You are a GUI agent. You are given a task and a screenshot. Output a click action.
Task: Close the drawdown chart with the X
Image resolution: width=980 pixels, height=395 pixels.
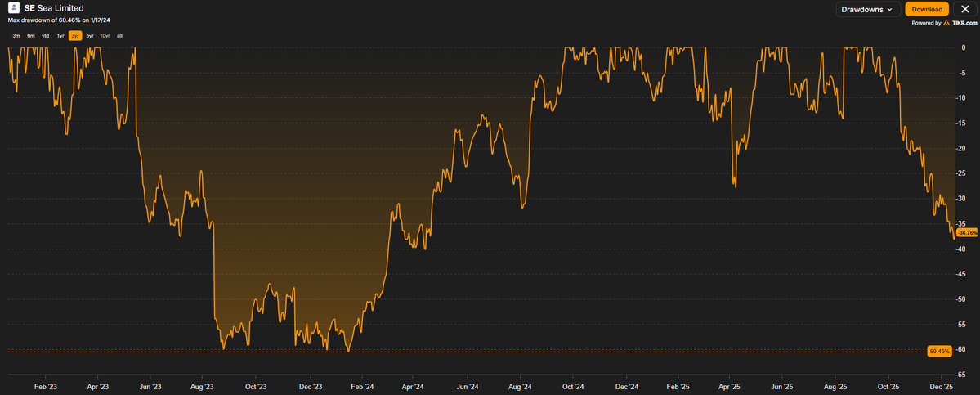[964, 9]
